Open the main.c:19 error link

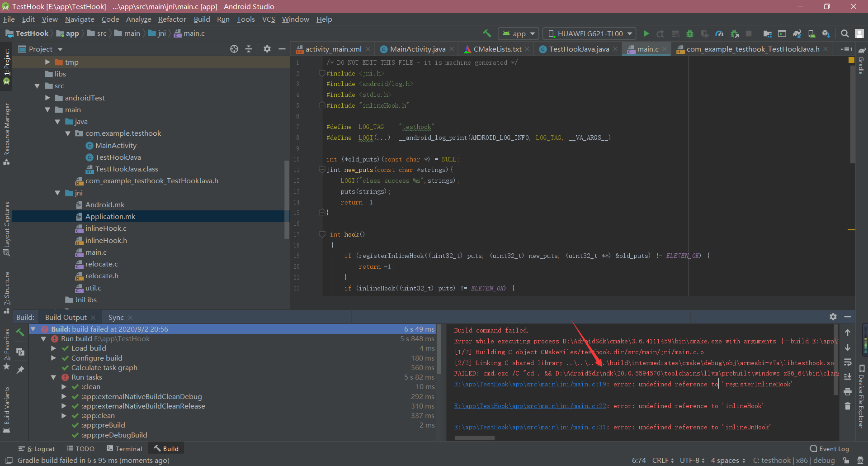(x=529, y=384)
